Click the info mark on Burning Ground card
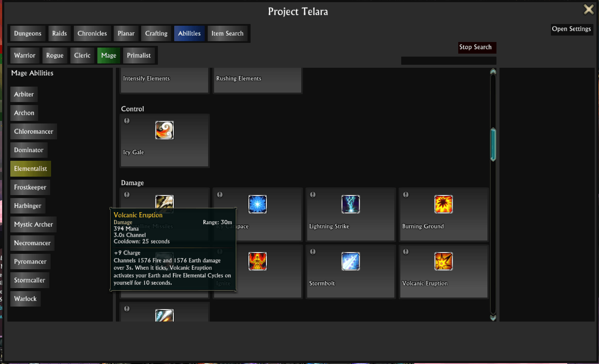Image resolution: width=599 pixels, height=364 pixels. tap(406, 195)
